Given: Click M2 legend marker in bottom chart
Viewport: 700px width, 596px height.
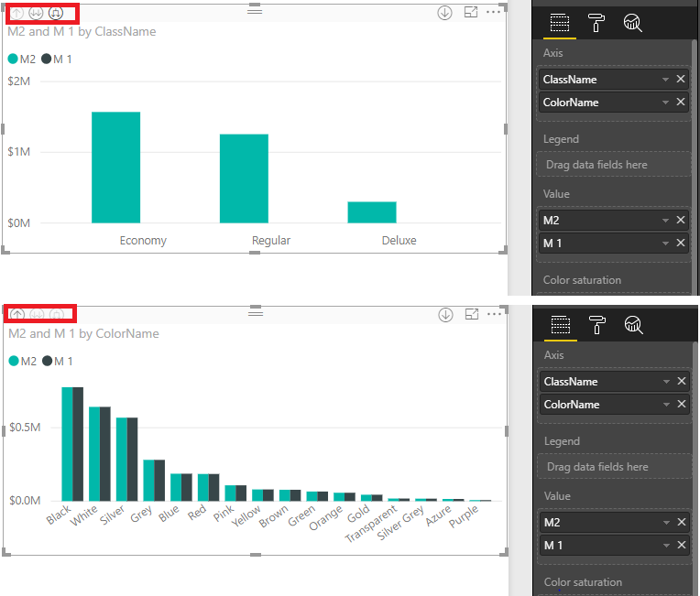Looking at the screenshot, I should click(14, 361).
